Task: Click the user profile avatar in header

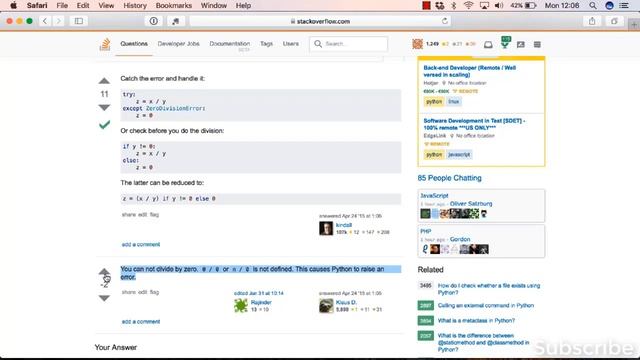Action: (418, 44)
